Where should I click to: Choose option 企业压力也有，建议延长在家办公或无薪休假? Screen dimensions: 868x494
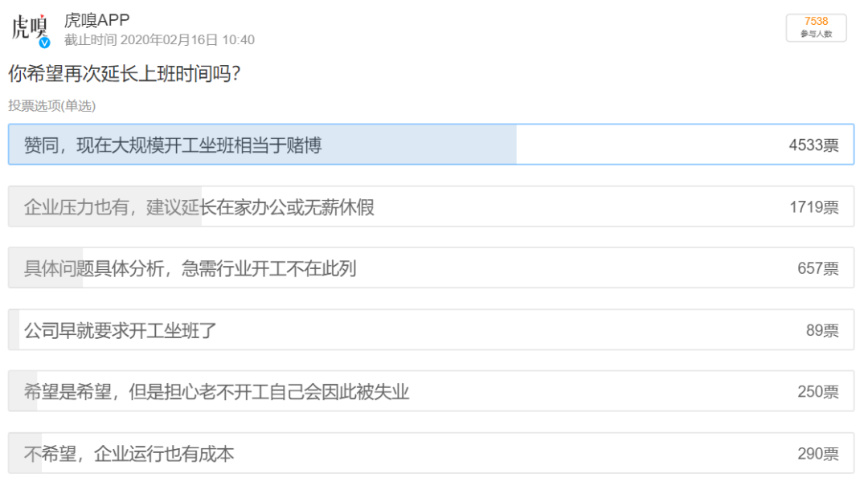coord(199,207)
